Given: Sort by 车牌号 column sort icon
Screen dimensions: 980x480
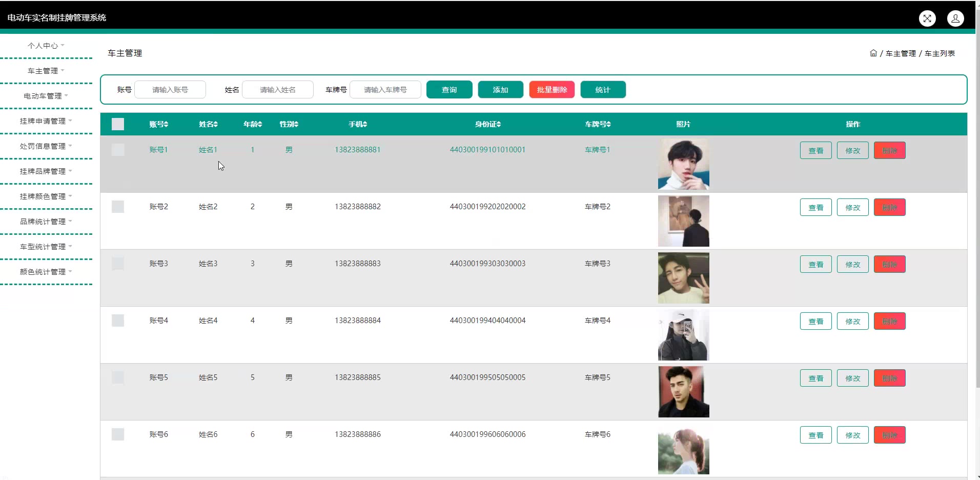Looking at the screenshot, I should (x=608, y=124).
